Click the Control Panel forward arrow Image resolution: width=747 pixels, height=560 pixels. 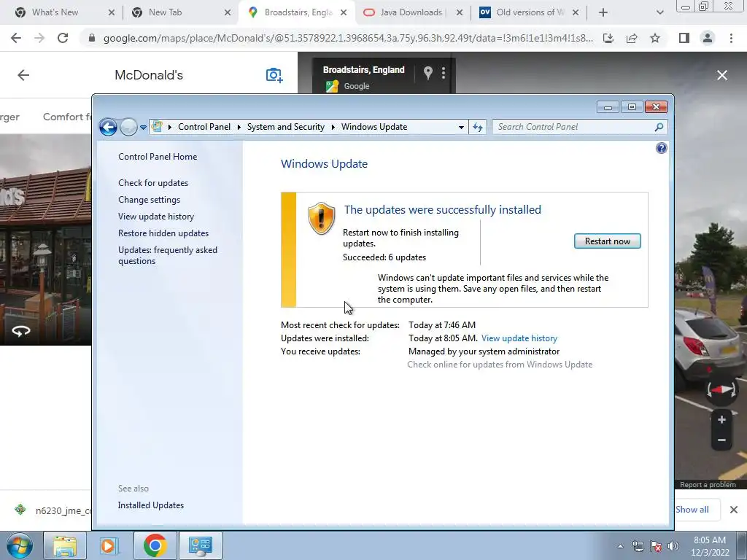coord(128,127)
